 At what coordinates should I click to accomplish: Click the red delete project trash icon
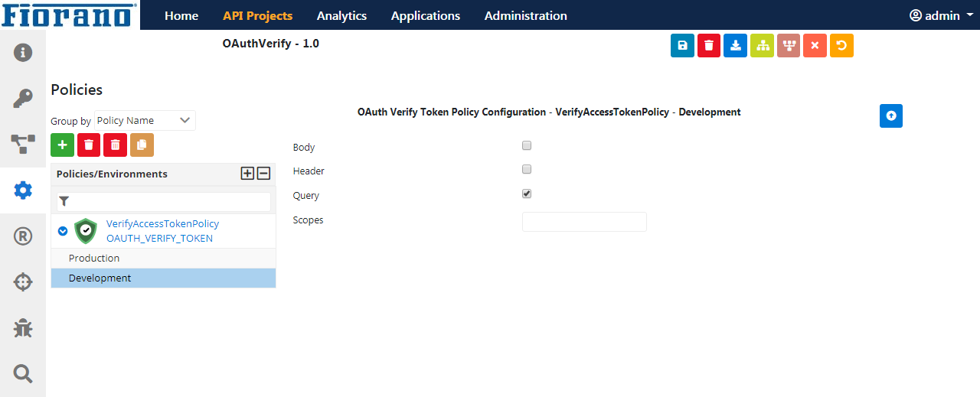coord(709,46)
